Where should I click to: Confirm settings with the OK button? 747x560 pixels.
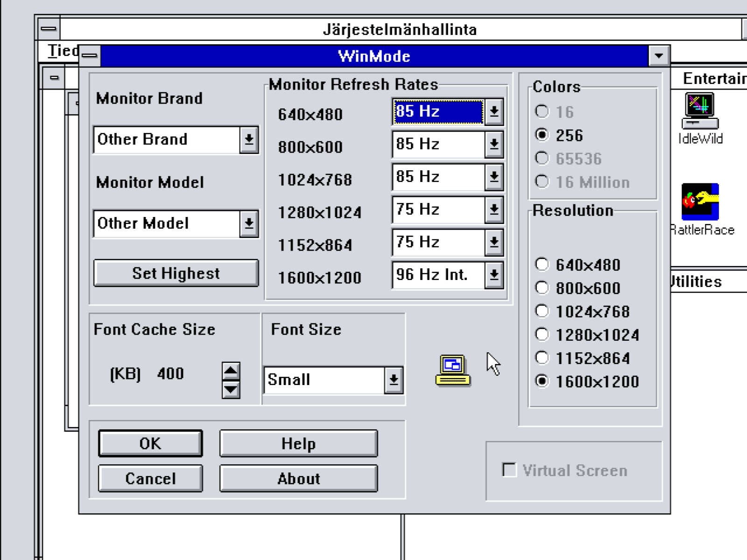pos(150,443)
